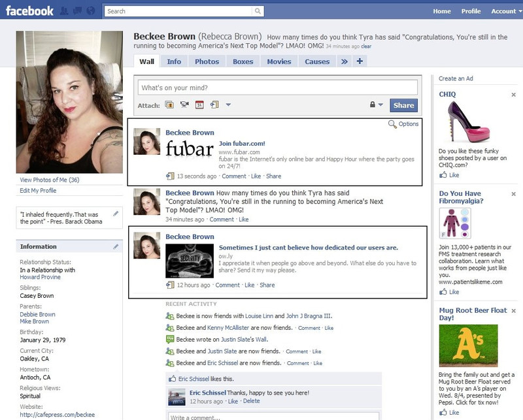This screenshot has width=523, height=420.
Task: Open the large profile photo
Action: [69, 102]
